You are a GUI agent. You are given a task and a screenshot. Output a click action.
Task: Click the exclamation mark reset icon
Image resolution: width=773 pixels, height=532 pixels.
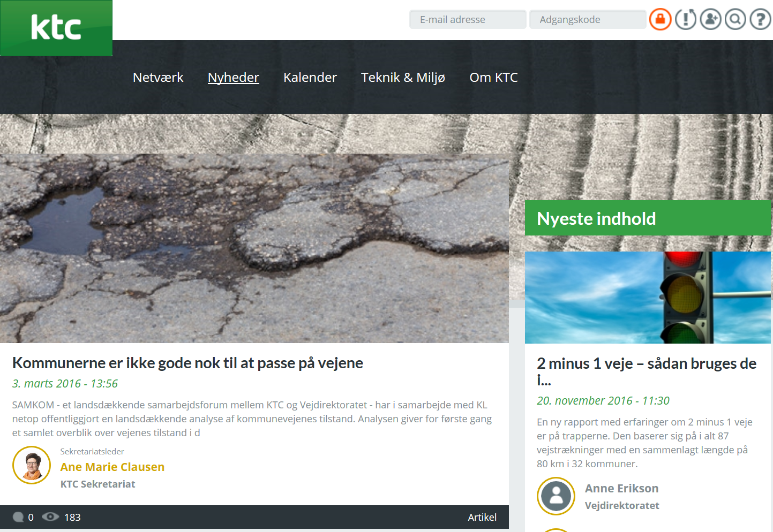(685, 20)
